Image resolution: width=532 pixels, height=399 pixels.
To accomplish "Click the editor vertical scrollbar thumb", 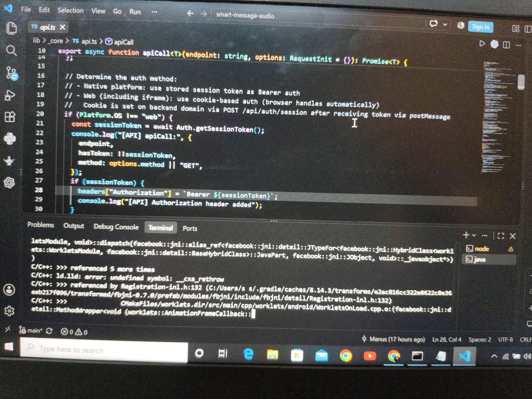I will click(x=521, y=82).
